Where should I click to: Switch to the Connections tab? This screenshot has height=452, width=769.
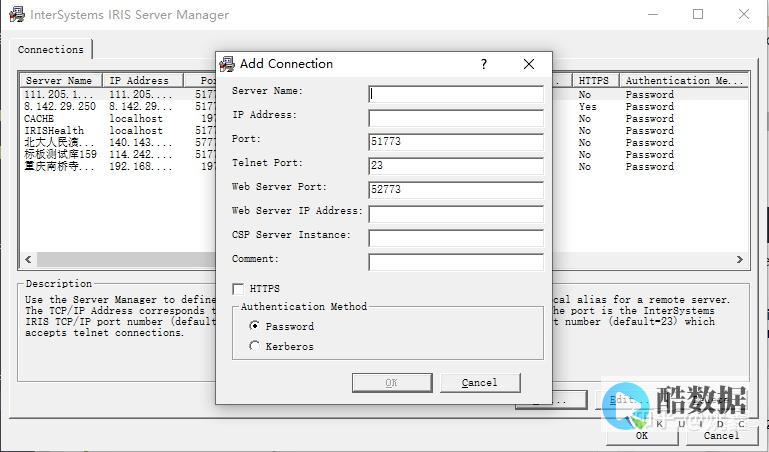point(51,50)
